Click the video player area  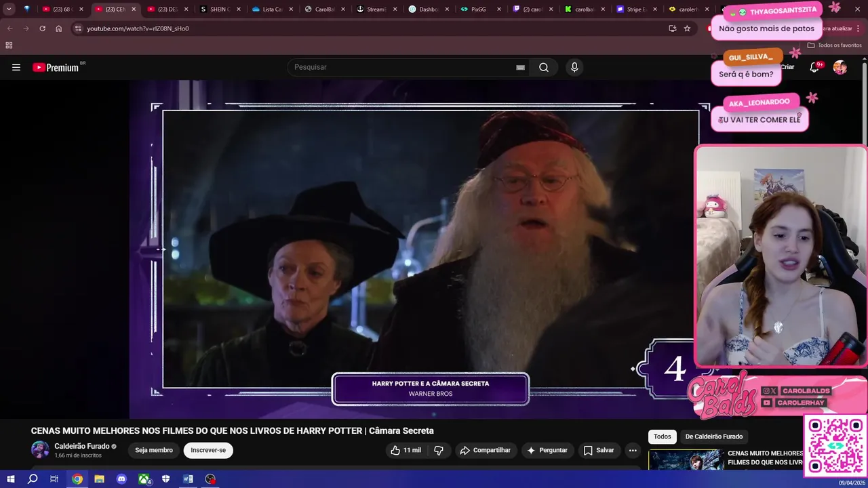tap(431, 249)
